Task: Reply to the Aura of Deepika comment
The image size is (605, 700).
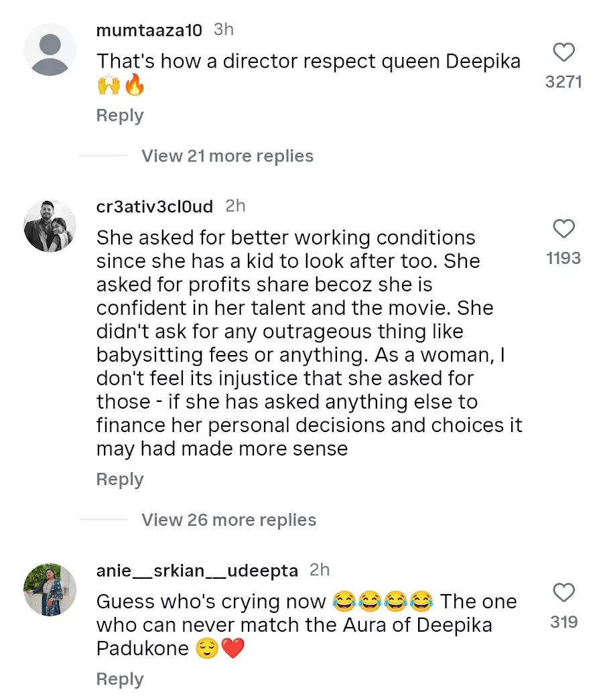Action: click(120, 679)
